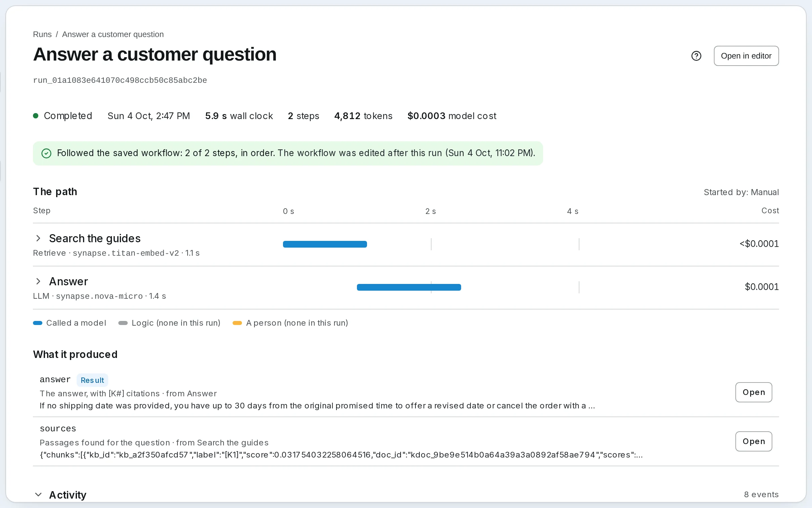Open the run in editor

click(x=746, y=56)
